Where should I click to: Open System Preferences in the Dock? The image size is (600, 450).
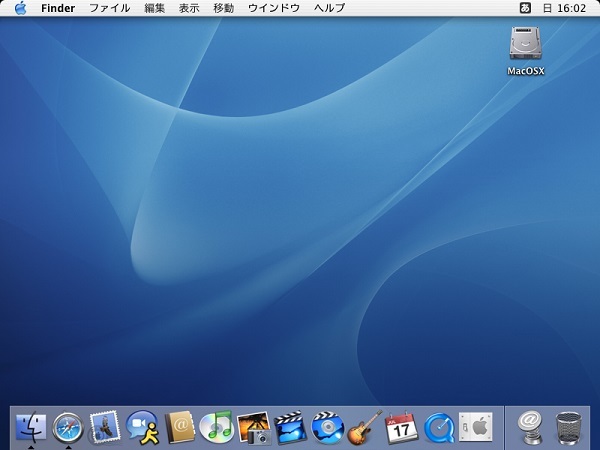coord(476,426)
